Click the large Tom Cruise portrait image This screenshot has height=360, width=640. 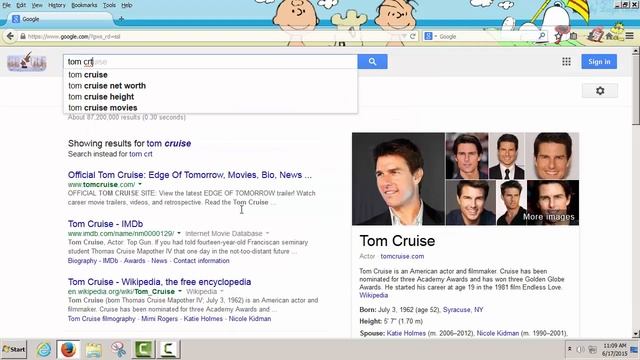[398, 179]
